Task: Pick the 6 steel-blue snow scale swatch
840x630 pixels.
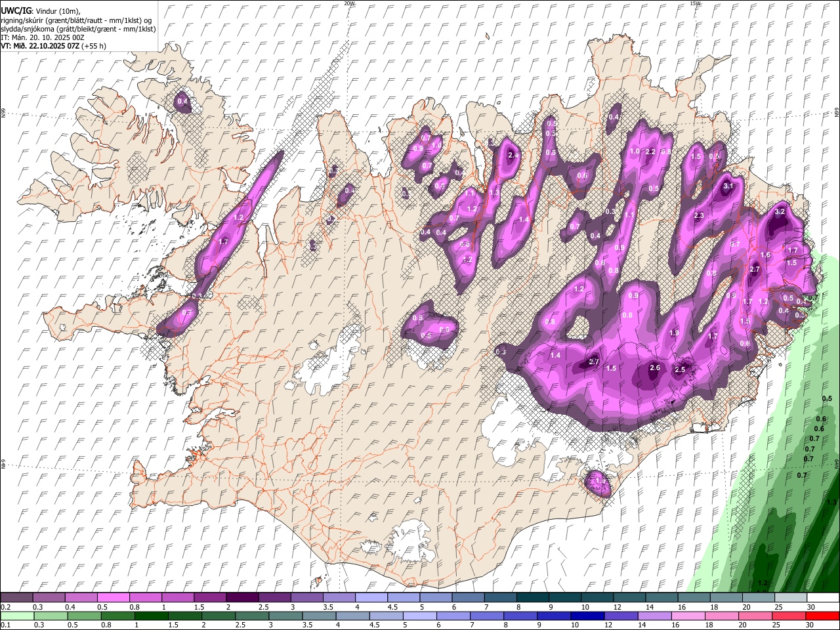Action: 468,598
